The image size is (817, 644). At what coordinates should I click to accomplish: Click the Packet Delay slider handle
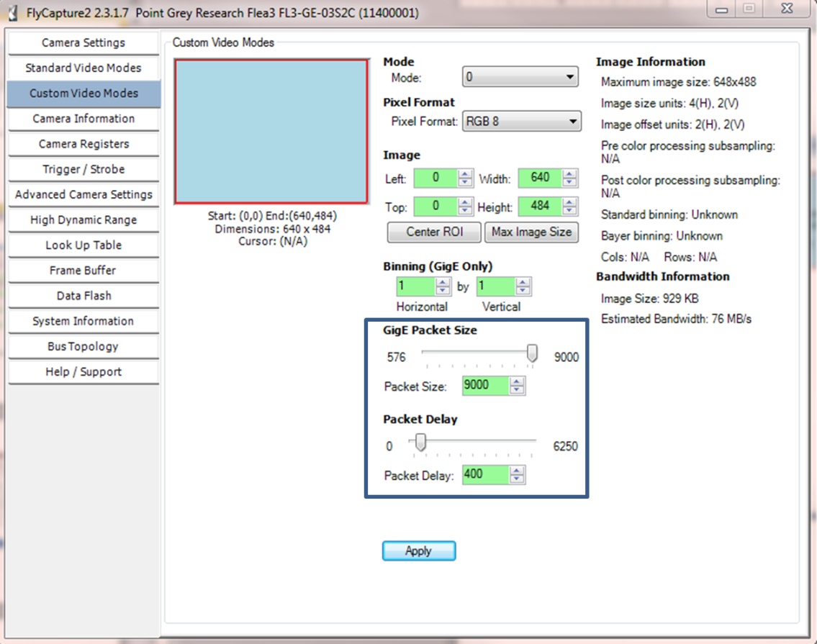(x=420, y=443)
